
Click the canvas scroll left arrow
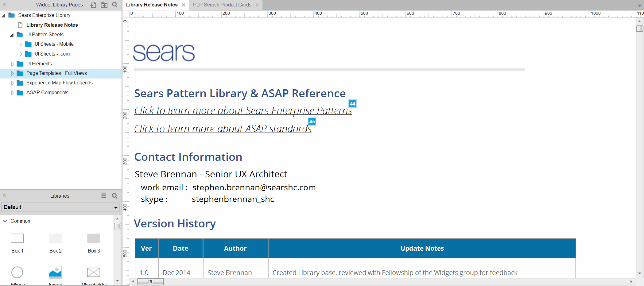(x=133, y=282)
